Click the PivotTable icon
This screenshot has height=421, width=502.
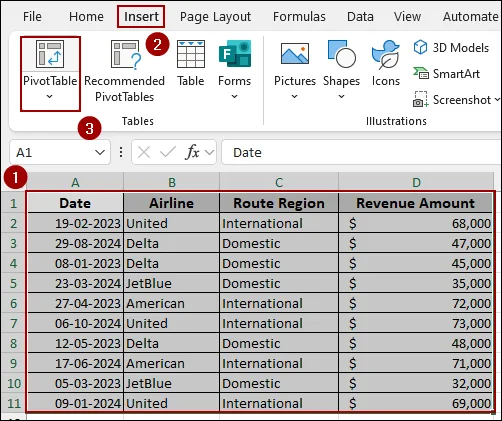coord(50,54)
